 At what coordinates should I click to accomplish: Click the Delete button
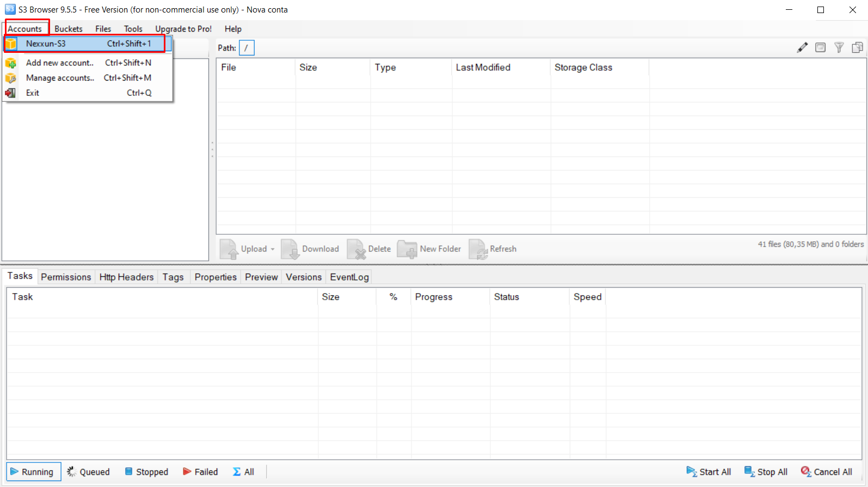coord(370,249)
